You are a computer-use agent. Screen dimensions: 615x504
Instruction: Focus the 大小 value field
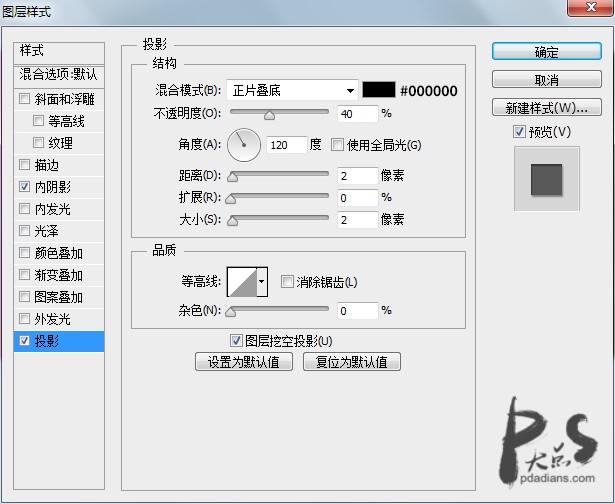click(x=358, y=220)
